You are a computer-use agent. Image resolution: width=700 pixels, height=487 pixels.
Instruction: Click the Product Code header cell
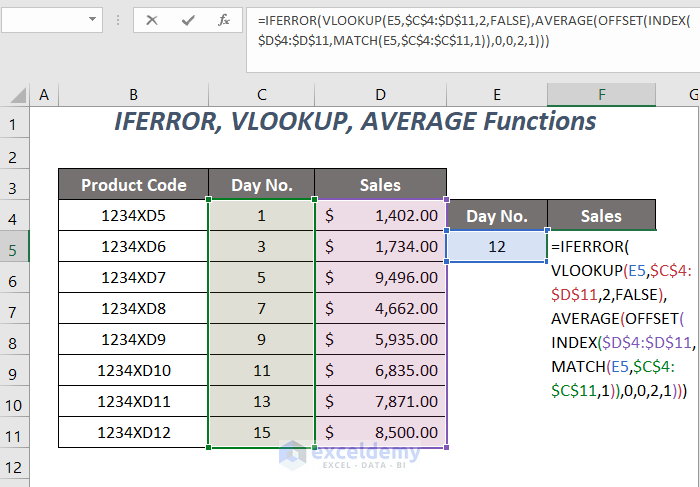[133, 185]
